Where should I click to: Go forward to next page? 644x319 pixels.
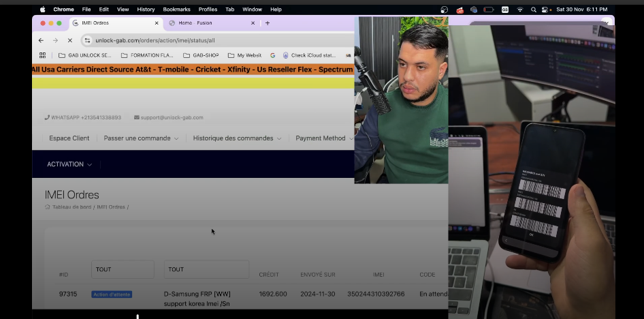(55, 40)
